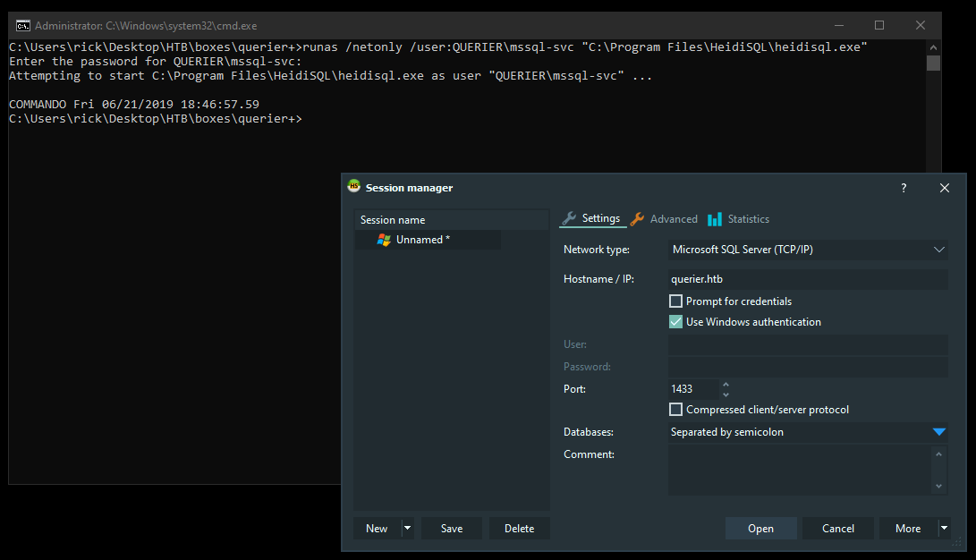Click the Windows flag icon beside Unnamed session

tap(384, 240)
